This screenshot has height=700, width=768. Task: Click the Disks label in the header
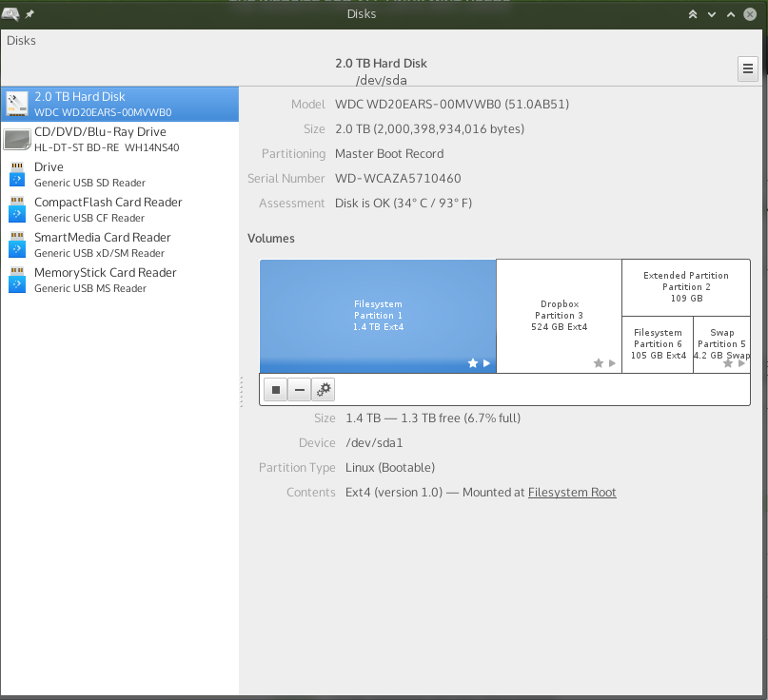tap(21, 41)
